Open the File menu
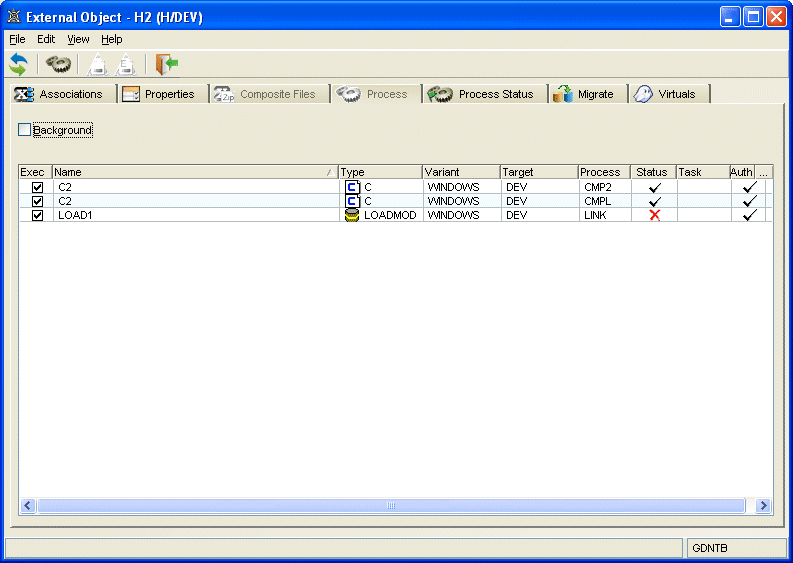This screenshot has height=563, width=793. 17,39
